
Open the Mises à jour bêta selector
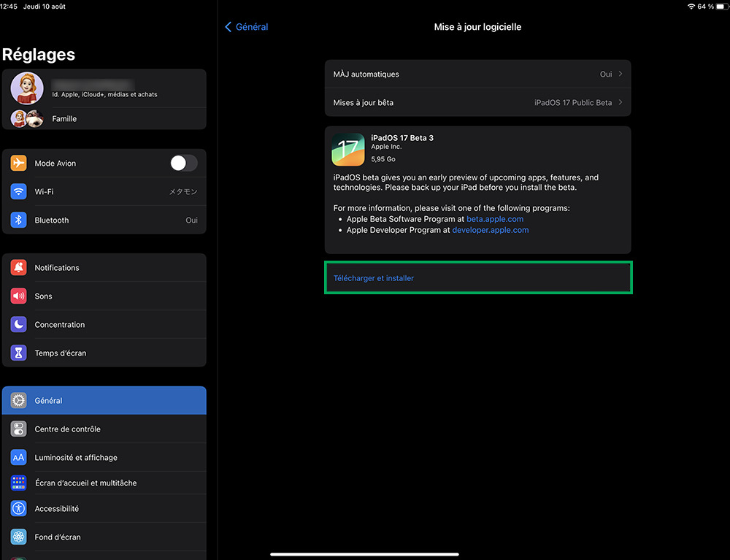coord(478,102)
